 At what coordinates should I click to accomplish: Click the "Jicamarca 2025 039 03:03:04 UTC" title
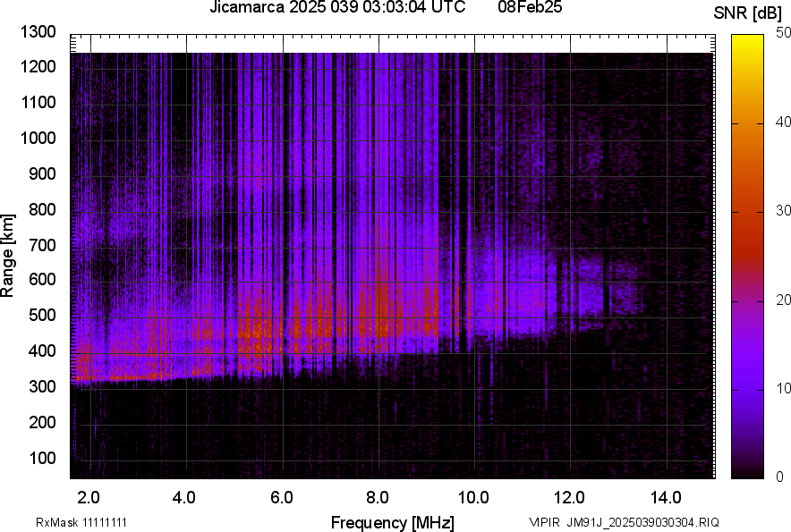pos(337,8)
